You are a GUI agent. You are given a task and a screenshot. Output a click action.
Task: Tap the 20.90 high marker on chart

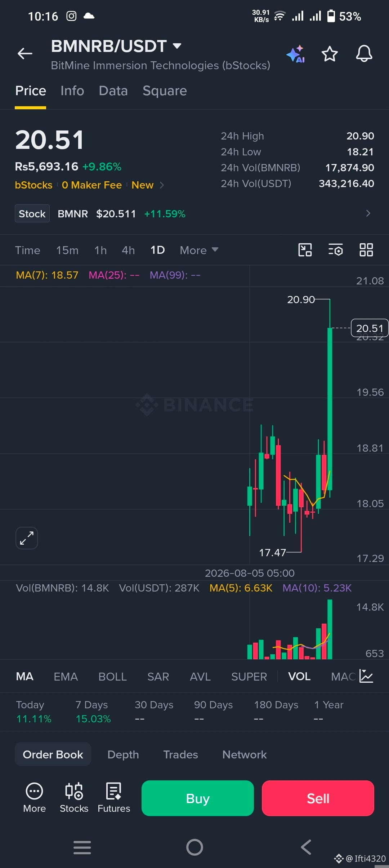tap(301, 300)
